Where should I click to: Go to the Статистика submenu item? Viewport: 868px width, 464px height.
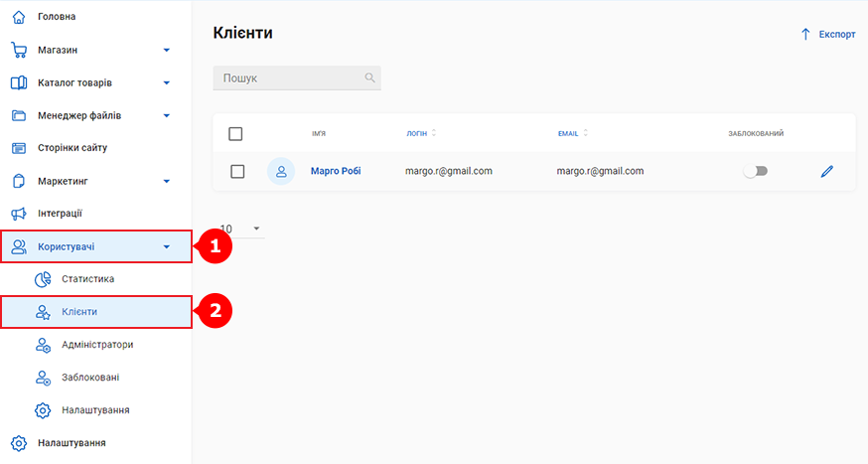(x=88, y=279)
